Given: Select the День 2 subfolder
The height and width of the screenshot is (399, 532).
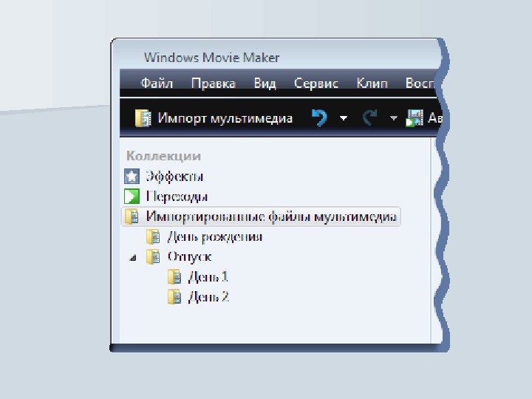Looking at the screenshot, I should click(208, 297).
